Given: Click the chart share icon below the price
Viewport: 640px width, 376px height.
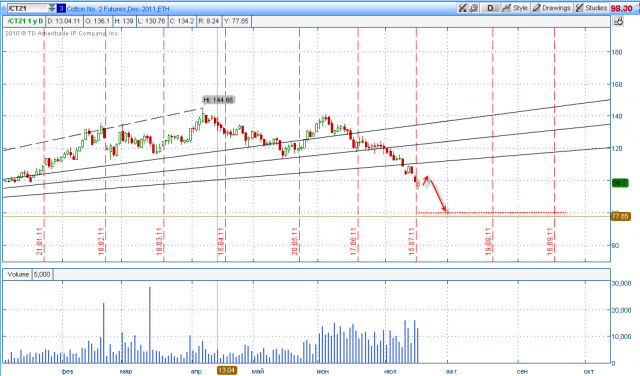Looking at the screenshot, I should [x=618, y=21].
